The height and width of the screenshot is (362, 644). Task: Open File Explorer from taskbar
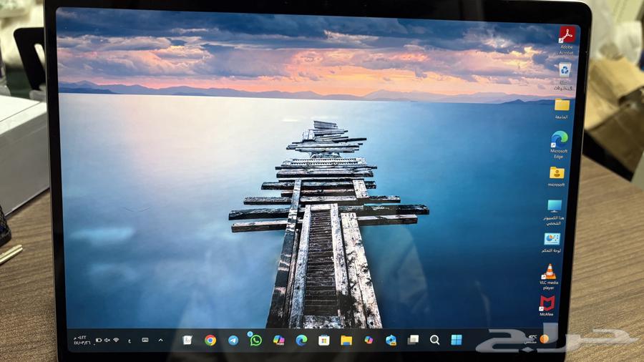click(x=346, y=341)
